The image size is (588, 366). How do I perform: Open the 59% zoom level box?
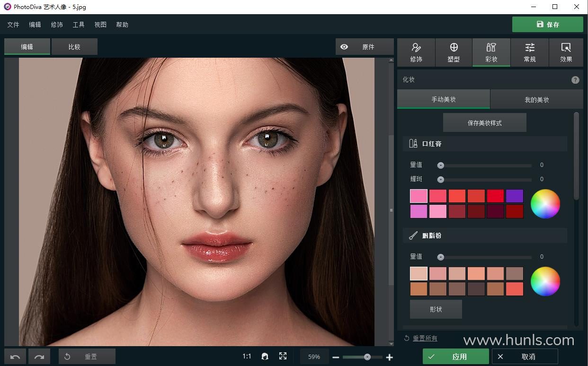click(x=314, y=357)
